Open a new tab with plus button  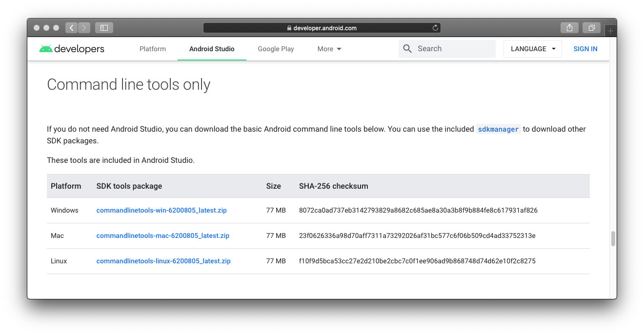coord(610,31)
